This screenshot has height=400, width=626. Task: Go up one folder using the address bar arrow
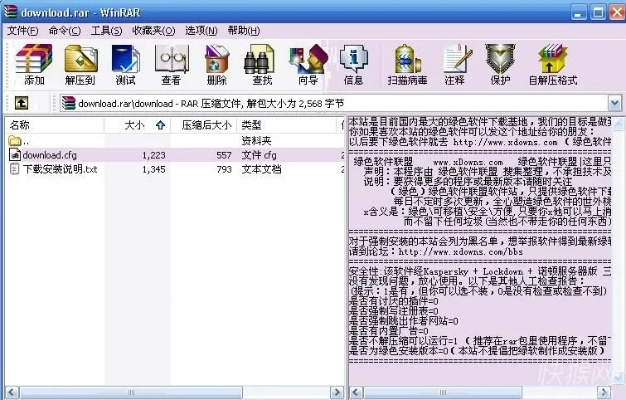pyautogui.click(x=20, y=103)
